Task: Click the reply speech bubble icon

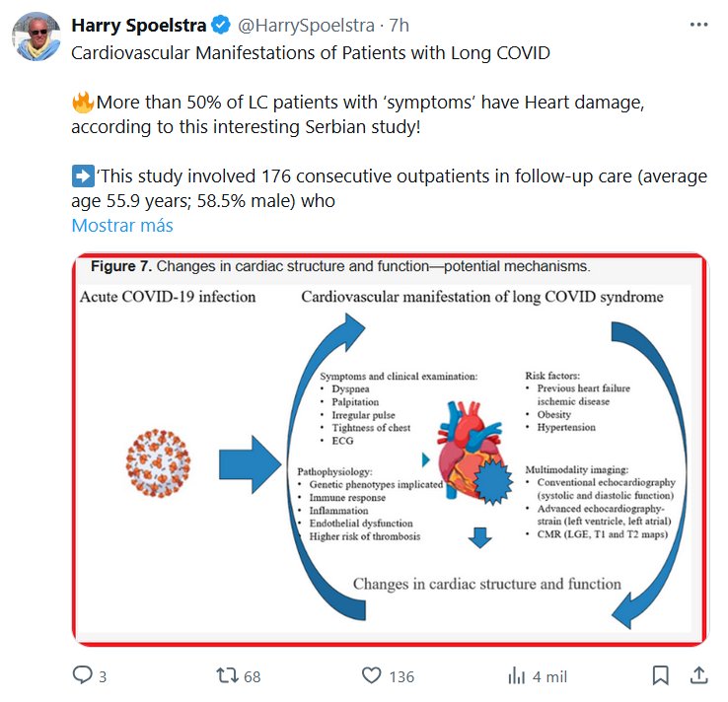Action: coord(82,675)
